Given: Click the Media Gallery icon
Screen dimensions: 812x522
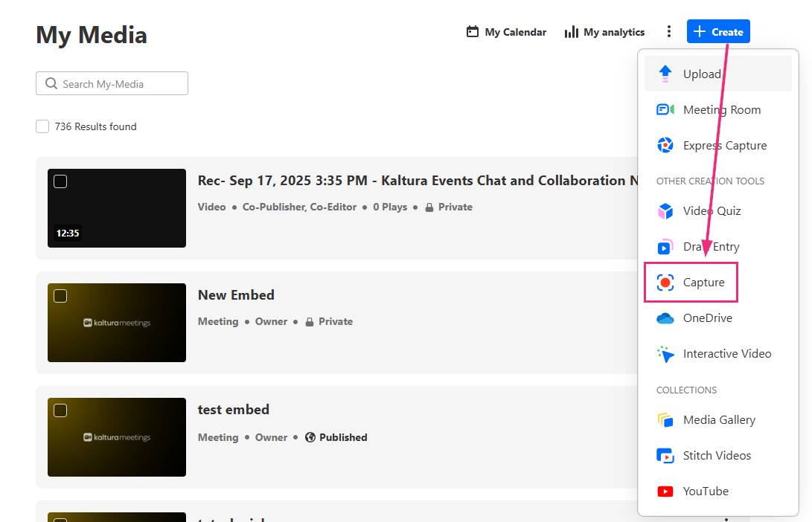Looking at the screenshot, I should pyautogui.click(x=665, y=420).
